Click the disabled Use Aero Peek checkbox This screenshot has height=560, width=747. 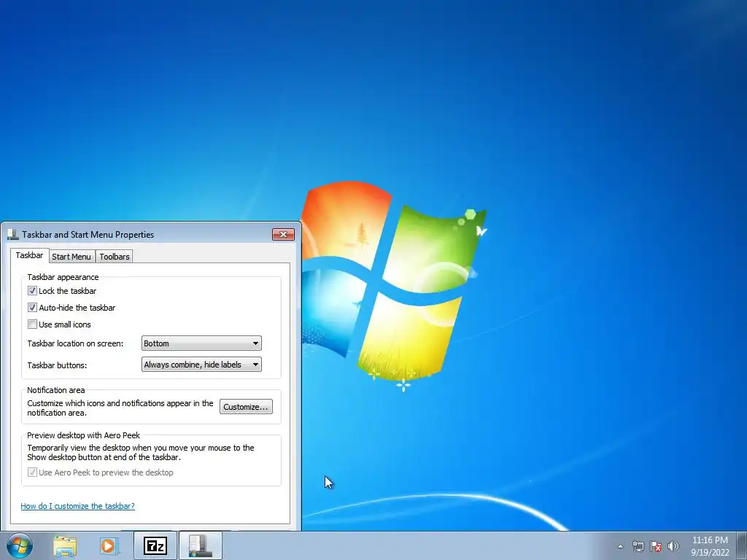click(x=32, y=472)
